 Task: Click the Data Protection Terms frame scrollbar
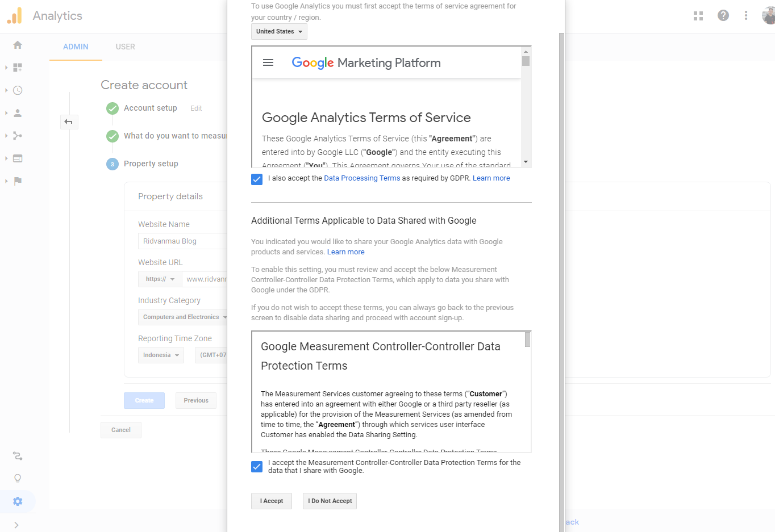pos(528,340)
